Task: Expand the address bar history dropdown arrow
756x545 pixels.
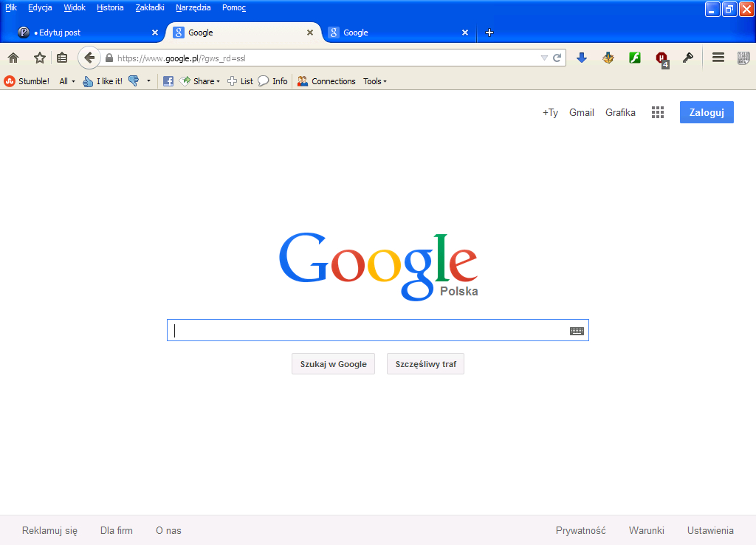Action: 544,58
